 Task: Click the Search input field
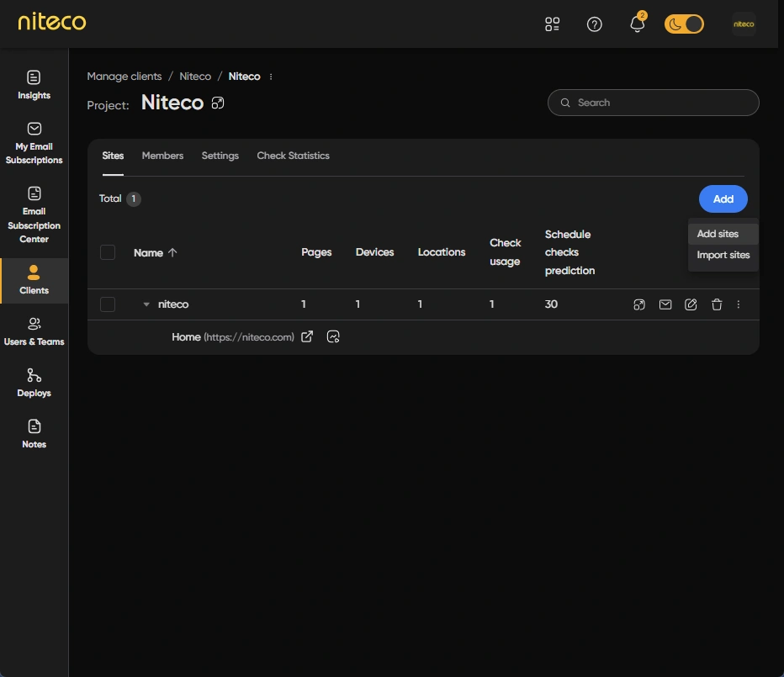click(653, 103)
